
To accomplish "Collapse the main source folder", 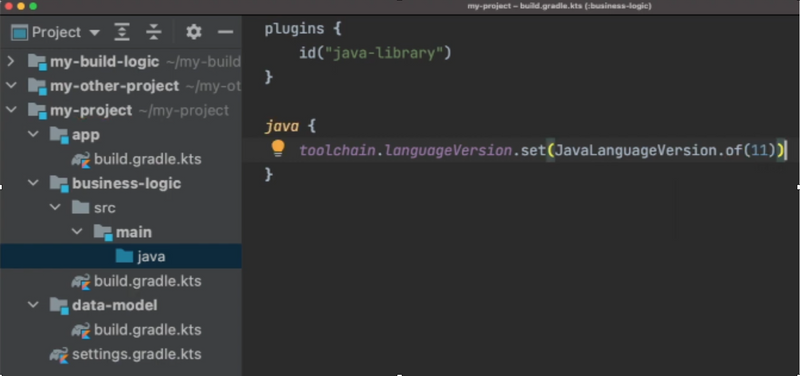I will [77, 232].
